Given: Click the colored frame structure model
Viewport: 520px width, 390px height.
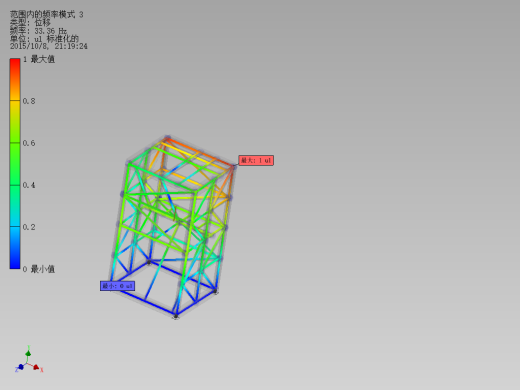Looking at the screenshot, I should pos(173,227).
